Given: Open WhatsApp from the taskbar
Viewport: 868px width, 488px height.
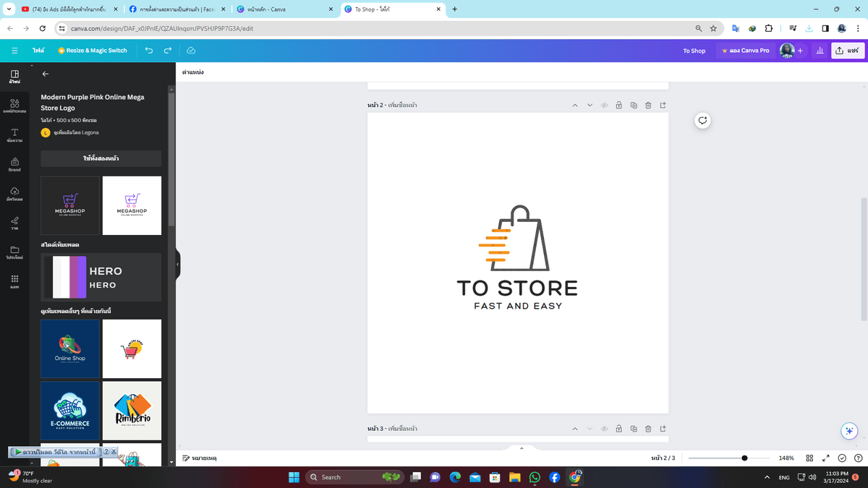Looking at the screenshot, I should click(535, 477).
